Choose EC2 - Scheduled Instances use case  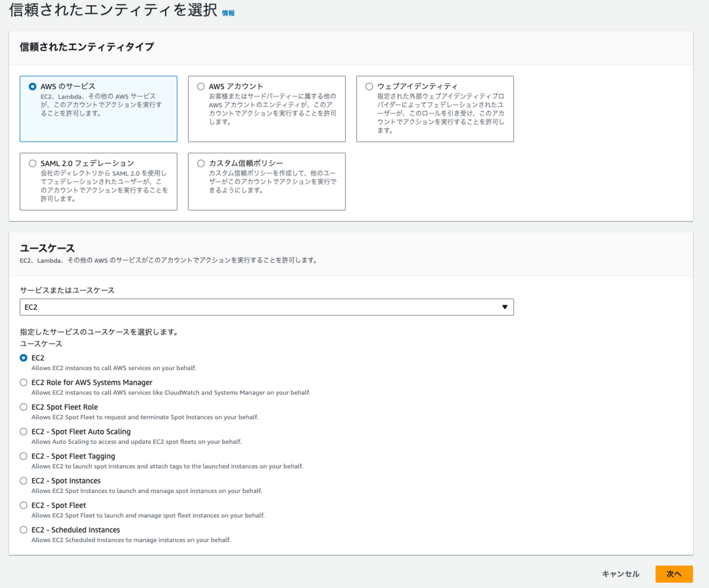[x=24, y=530]
